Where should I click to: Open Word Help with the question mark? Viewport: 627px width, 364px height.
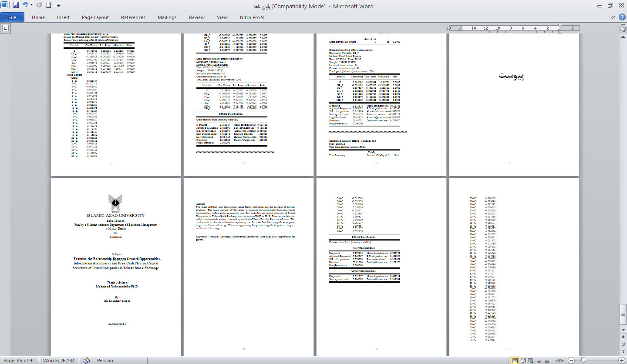pos(621,17)
